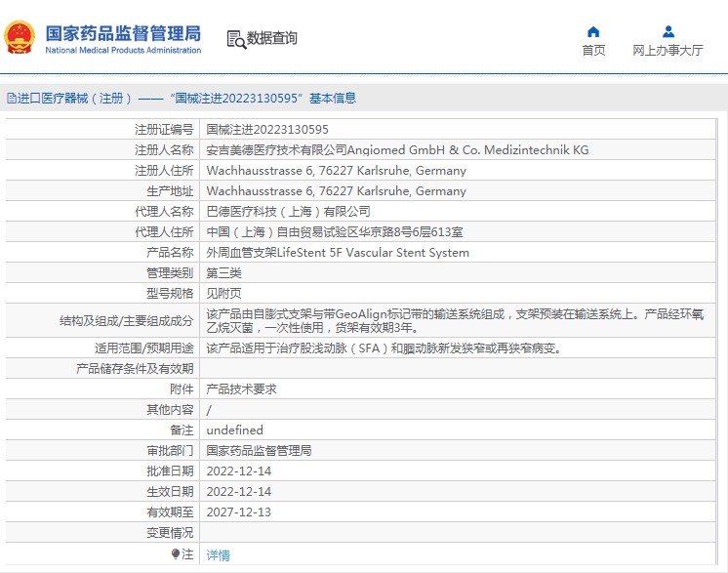
Task: Click the 适用范围/预期用途 label
Action: [x=143, y=348]
